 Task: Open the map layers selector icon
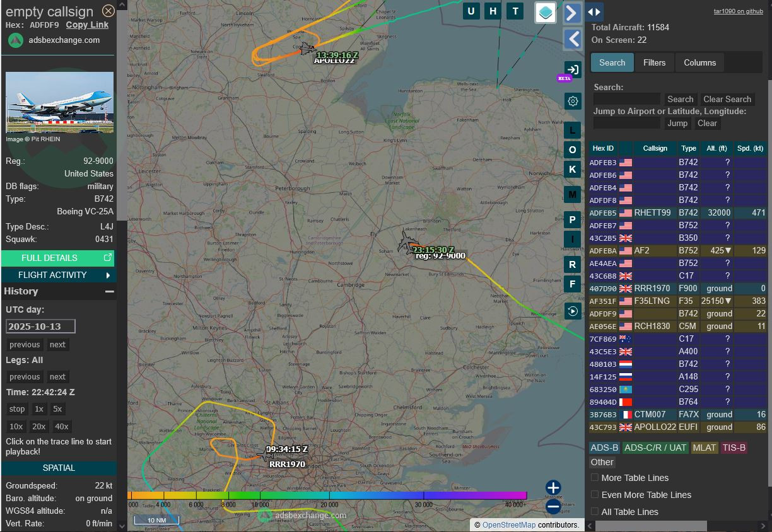545,12
